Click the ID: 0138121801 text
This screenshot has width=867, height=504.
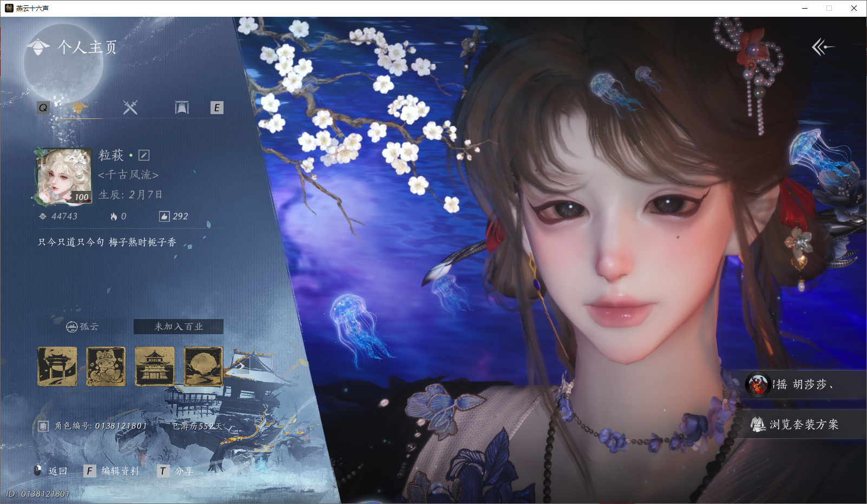[x=38, y=494]
